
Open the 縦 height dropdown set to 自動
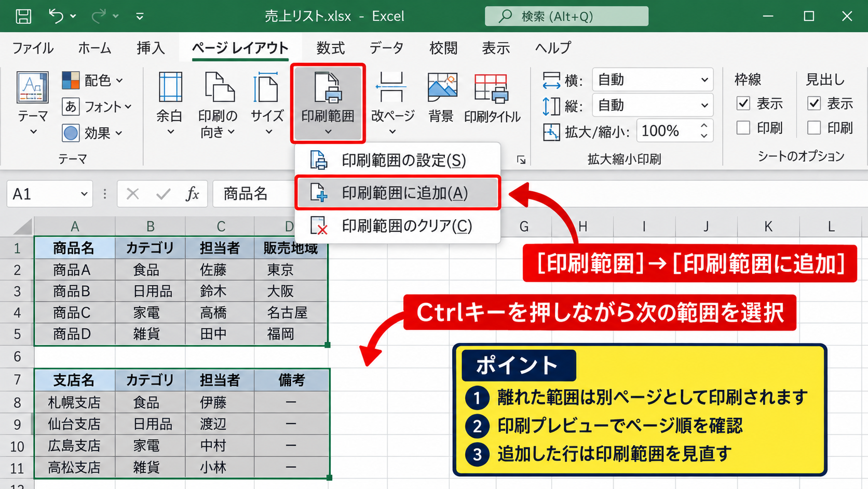click(x=653, y=105)
